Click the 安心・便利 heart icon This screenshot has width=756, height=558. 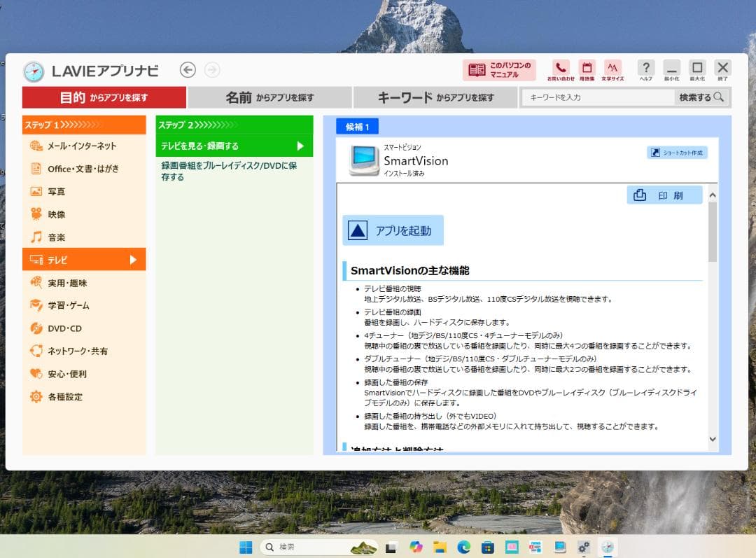coord(36,374)
